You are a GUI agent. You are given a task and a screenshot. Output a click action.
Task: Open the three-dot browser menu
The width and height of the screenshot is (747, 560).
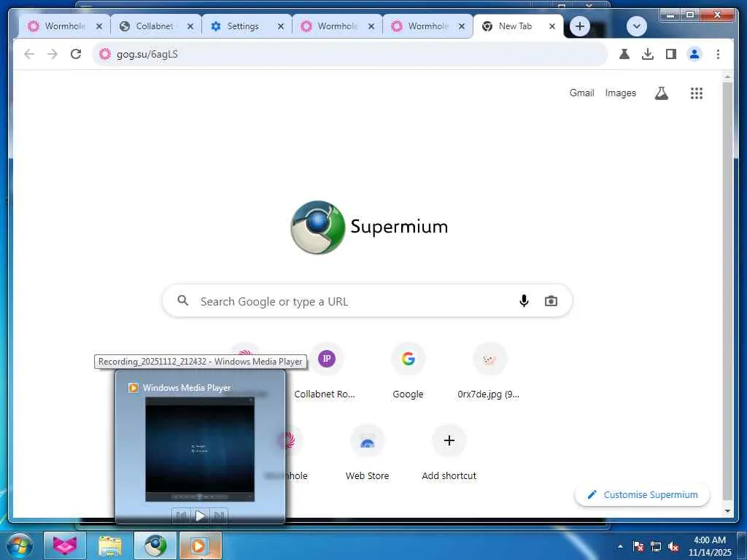point(718,54)
